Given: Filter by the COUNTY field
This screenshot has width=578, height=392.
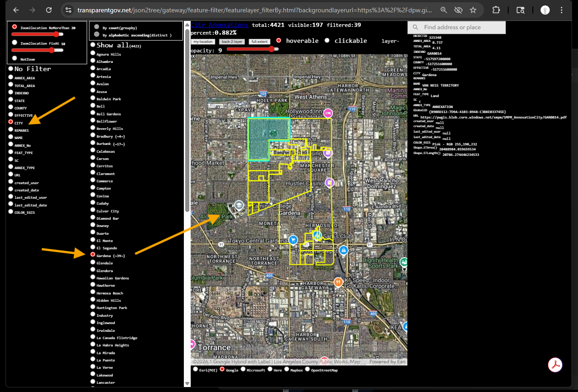Looking at the screenshot, I should click(10, 108).
